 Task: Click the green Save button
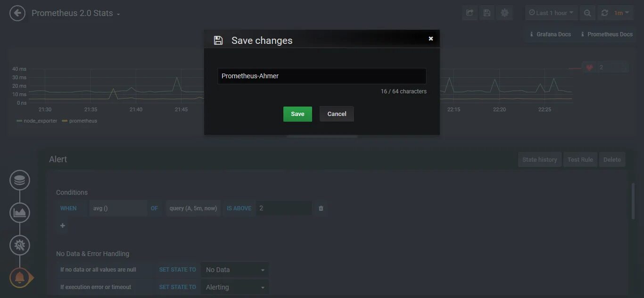tap(297, 114)
